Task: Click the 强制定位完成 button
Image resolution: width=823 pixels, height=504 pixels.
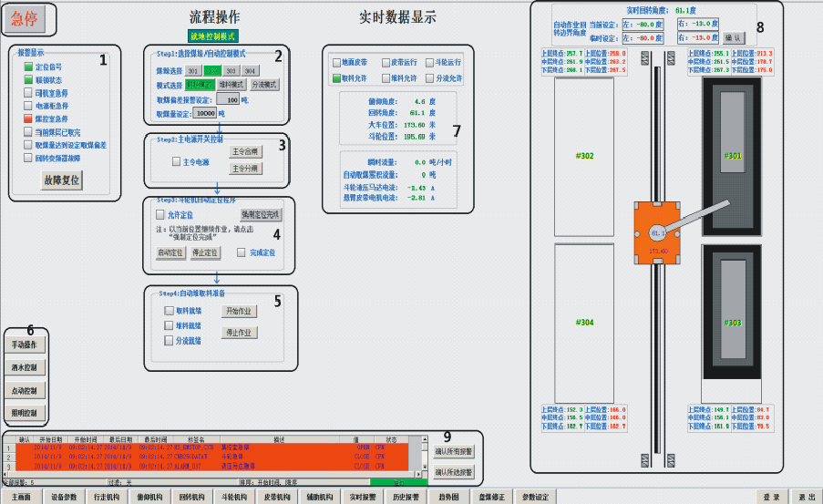Action: (x=261, y=215)
